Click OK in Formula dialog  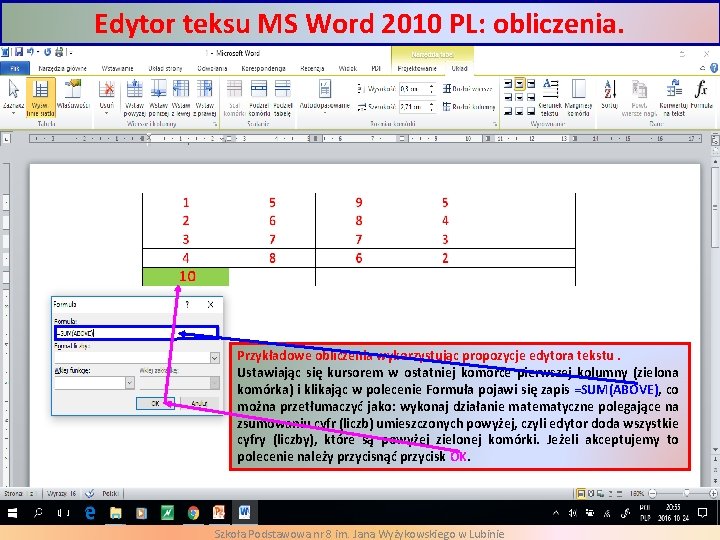155,403
